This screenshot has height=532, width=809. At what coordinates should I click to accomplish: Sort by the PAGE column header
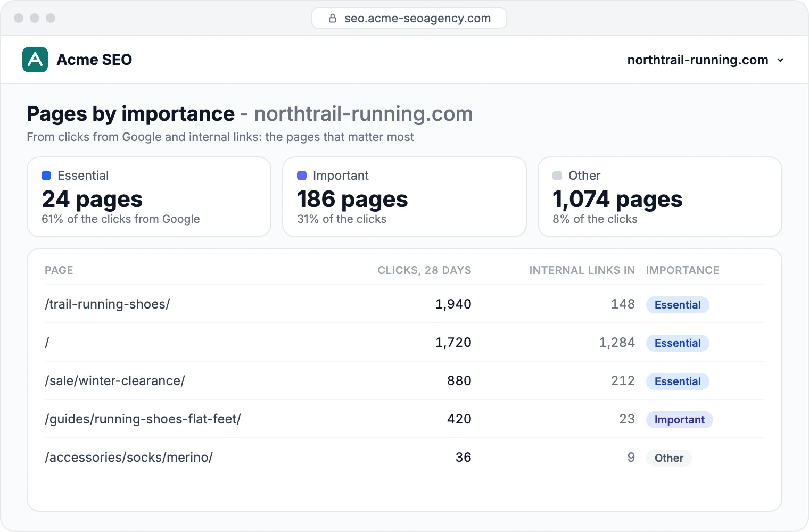click(59, 270)
